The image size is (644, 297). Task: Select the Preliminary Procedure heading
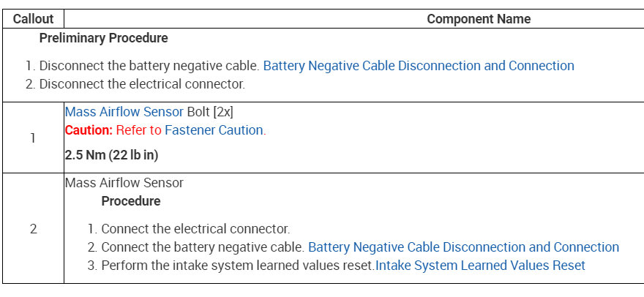click(103, 38)
